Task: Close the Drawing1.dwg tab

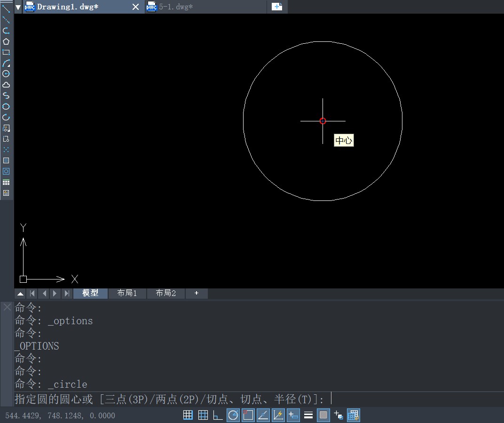Action: click(136, 7)
